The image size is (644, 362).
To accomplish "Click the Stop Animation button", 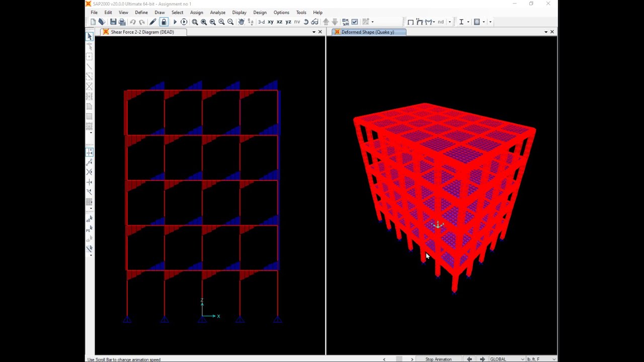I will pos(438,359).
